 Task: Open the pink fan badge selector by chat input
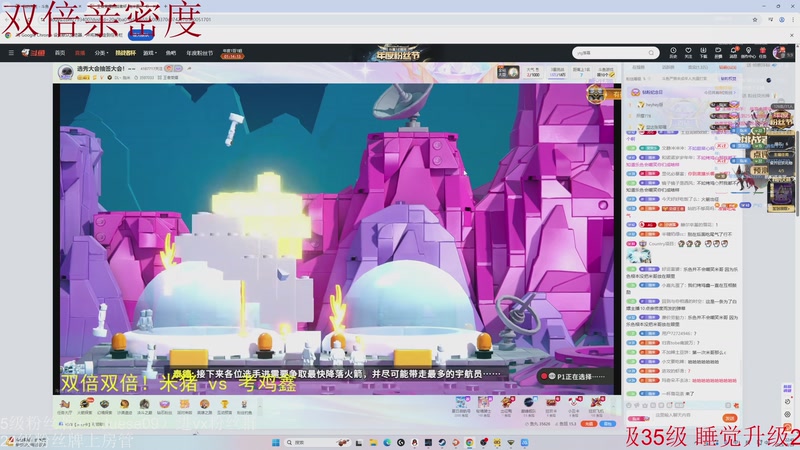tap(638, 418)
